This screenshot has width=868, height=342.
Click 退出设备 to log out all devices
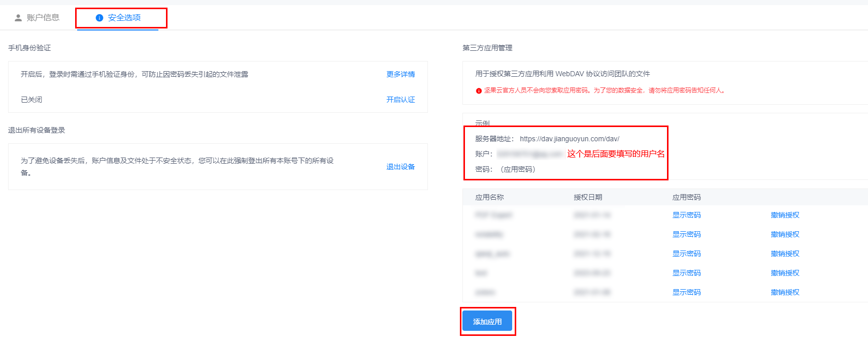[x=400, y=167]
